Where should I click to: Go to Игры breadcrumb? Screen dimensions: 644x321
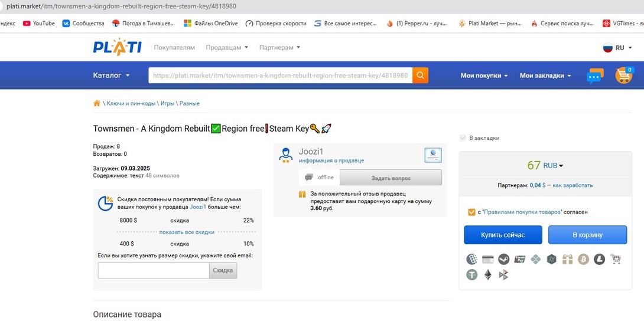168,103
